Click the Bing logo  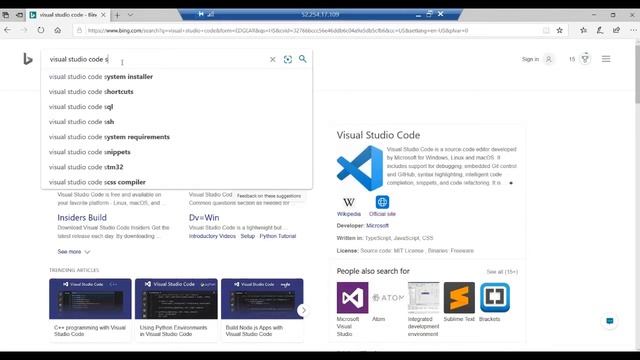pyautogui.click(x=27, y=59)
